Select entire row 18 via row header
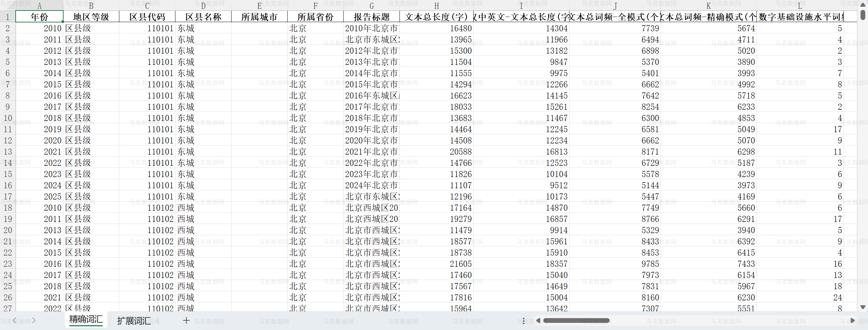The width and height of the screenshot is (868, 330). pos(7,207)
